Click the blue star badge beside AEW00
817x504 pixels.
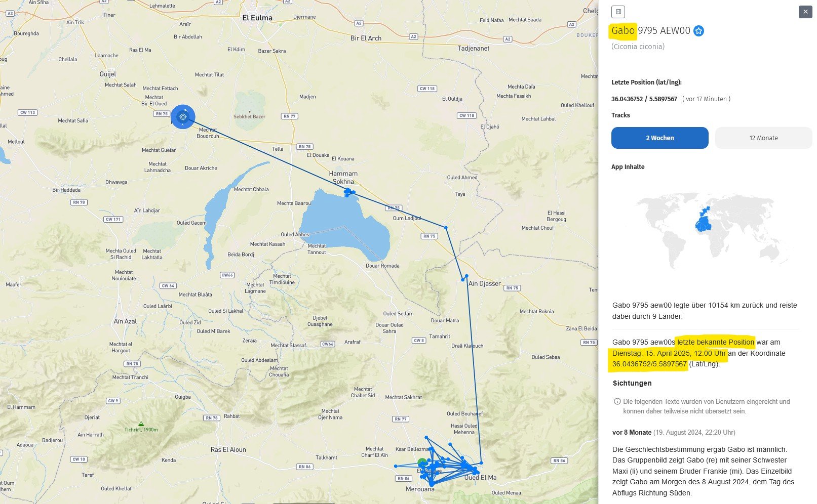698,31
